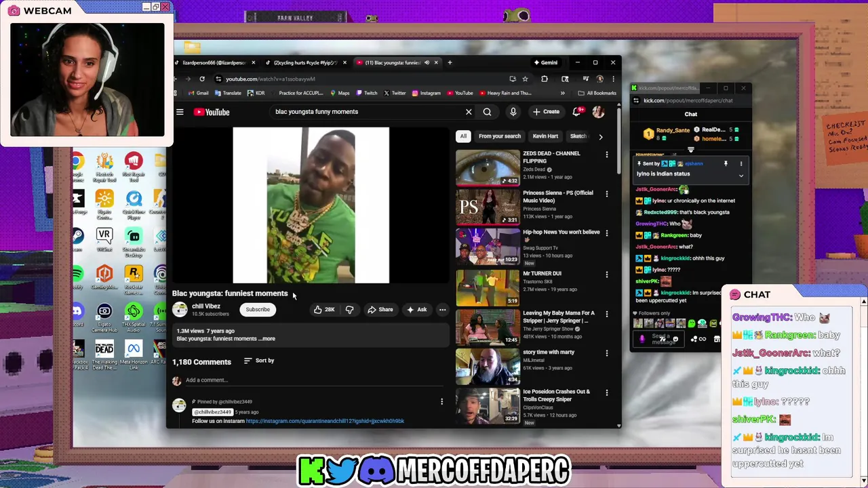Image resolution: width=868 pixels, height=488 pixels.
Task: Open the Chrome extensions puzzle icon
Action: 545,79
